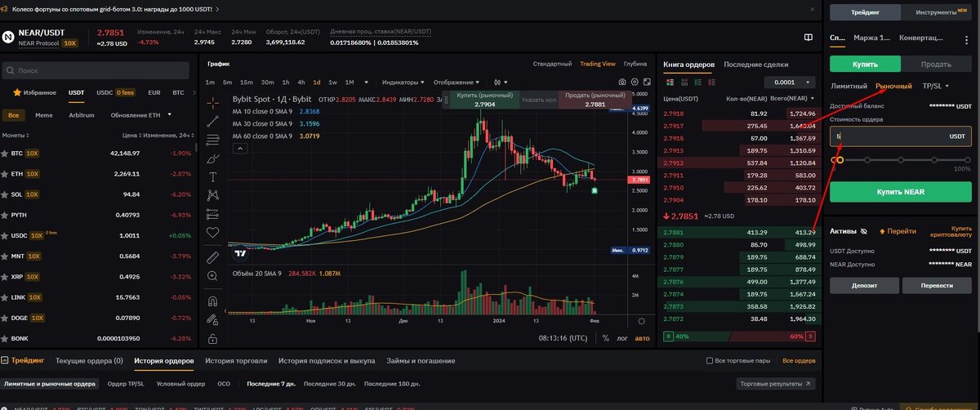Open the Fibonacci/horizontal lines tool

coord(213,140)
